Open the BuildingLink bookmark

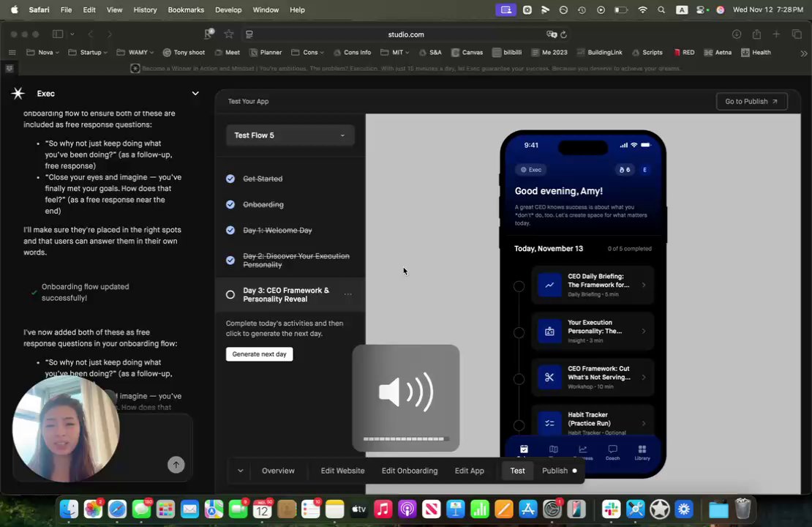[x=599, y=53]
